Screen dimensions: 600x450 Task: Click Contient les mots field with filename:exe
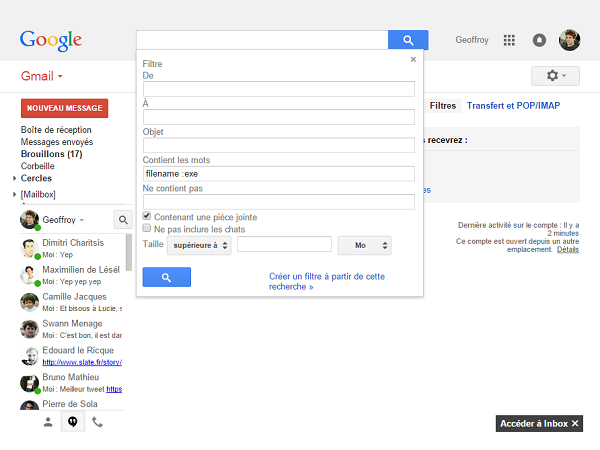(279, 174)
